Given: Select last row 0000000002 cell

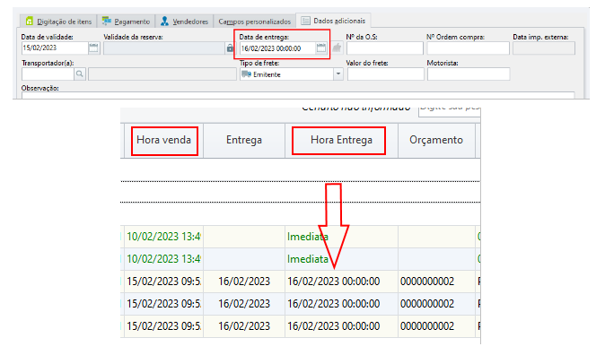Looking at the screenshot, I should (436, 325).
